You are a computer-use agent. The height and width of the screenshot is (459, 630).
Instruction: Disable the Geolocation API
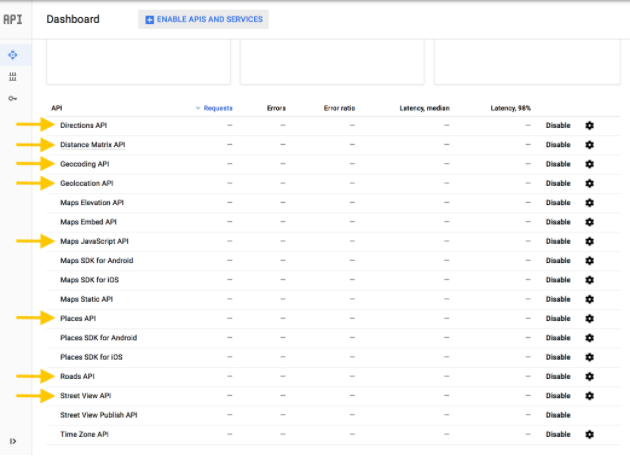pyautogui.click(x=558, y=183)
